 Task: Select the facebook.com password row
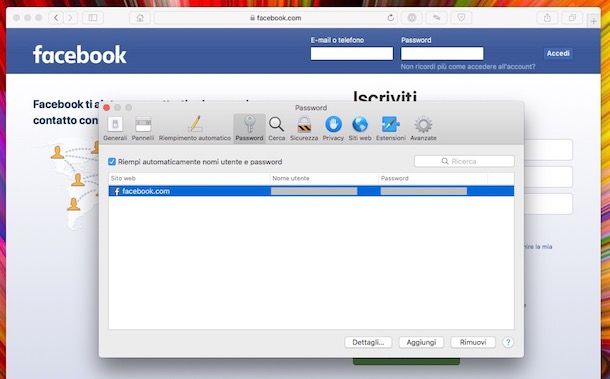pos(311,191)
